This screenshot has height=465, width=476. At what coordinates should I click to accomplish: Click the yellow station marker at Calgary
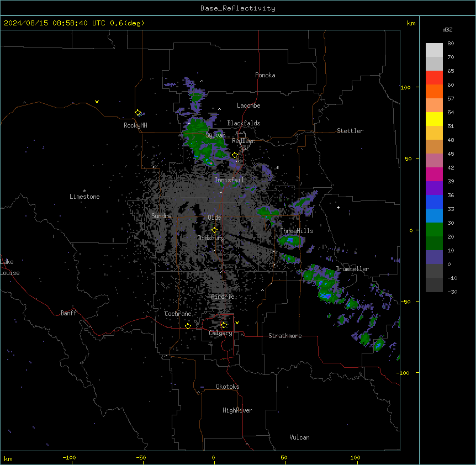(224, 325)
